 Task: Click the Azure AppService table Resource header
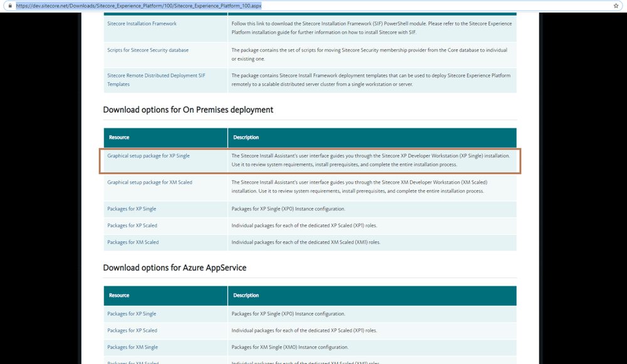pyautogui.click(x=119, y=295)
